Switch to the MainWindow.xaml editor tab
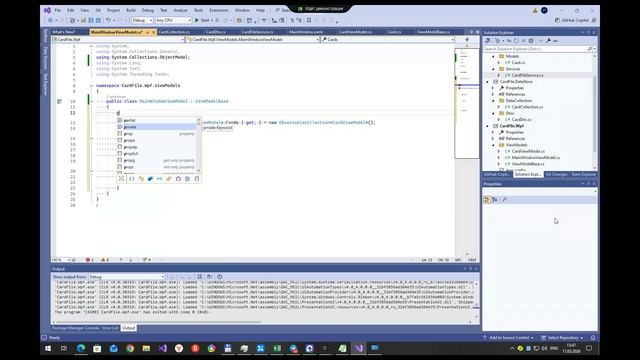 tap(306, 32)
